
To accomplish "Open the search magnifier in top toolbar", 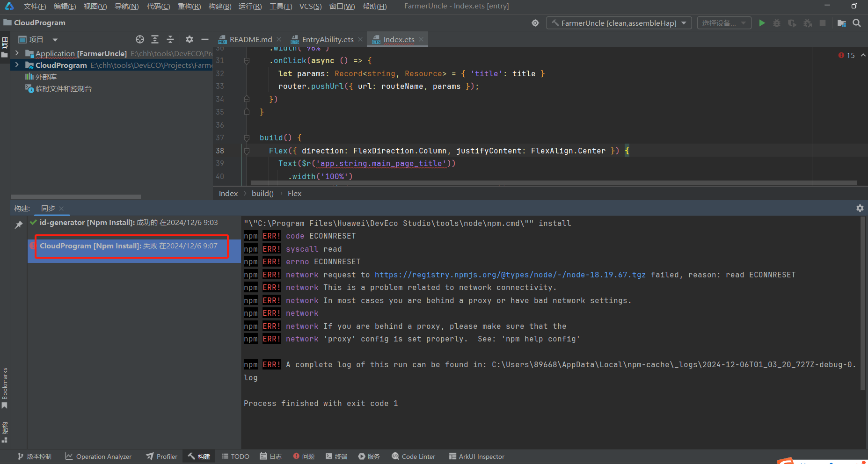I will tap(857, 23).
